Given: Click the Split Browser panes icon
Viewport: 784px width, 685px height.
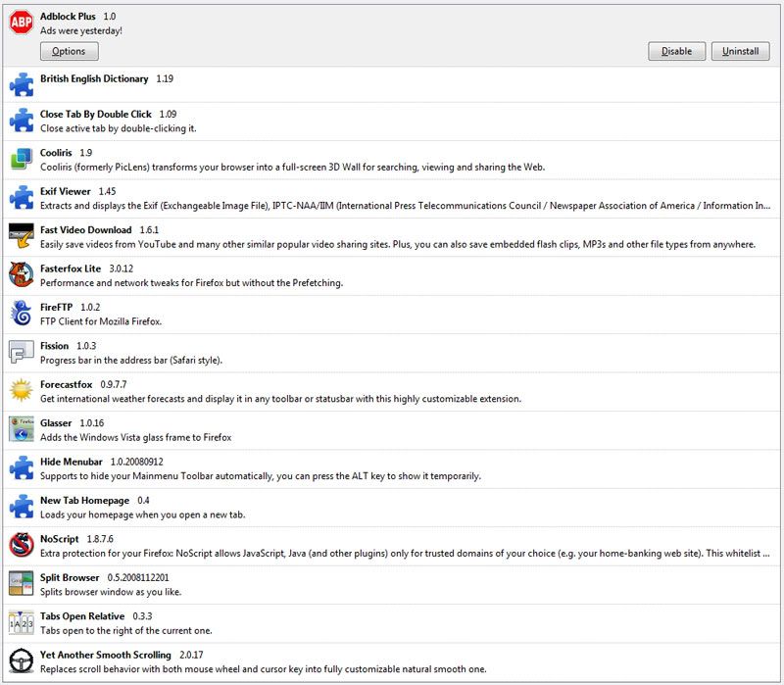Looking at the screenshot, I should [x=22, y=583].
